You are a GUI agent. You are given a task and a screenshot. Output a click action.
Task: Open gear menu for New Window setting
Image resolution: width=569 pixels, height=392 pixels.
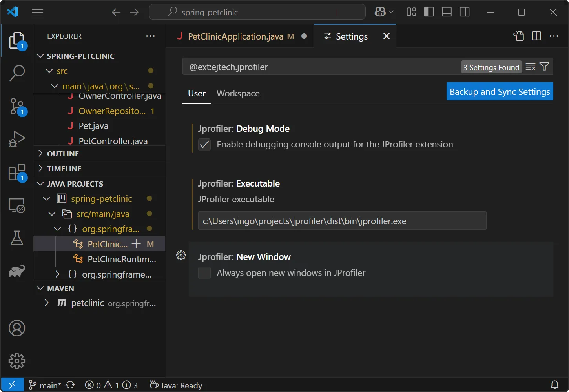pyautogui.click(x=181, y=255)
